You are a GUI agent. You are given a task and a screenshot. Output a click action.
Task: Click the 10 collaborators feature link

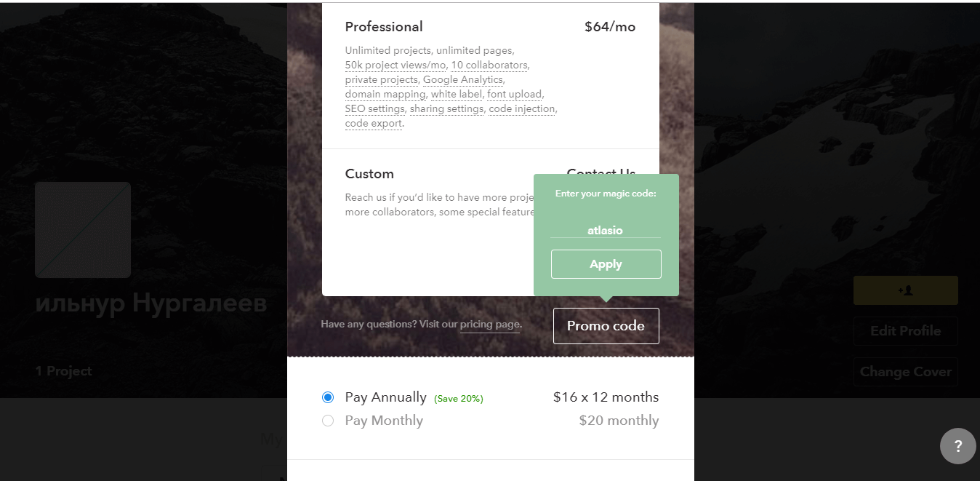pos(489,65)
